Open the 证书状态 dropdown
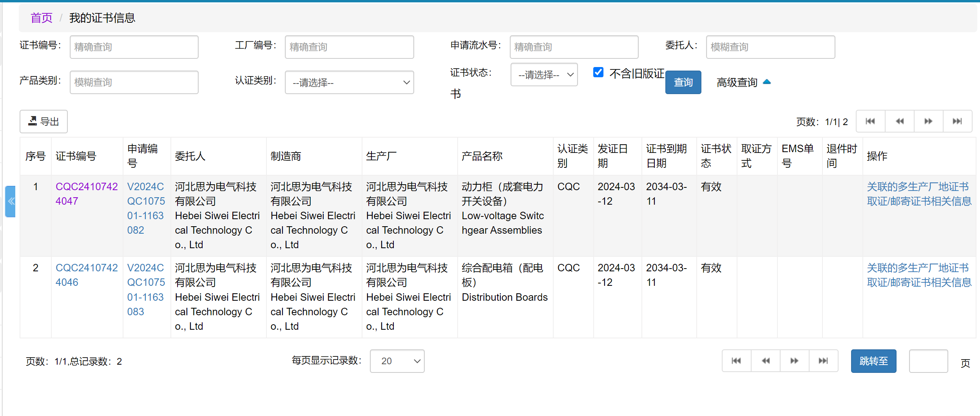980x416 pixels. click(544, 74)
